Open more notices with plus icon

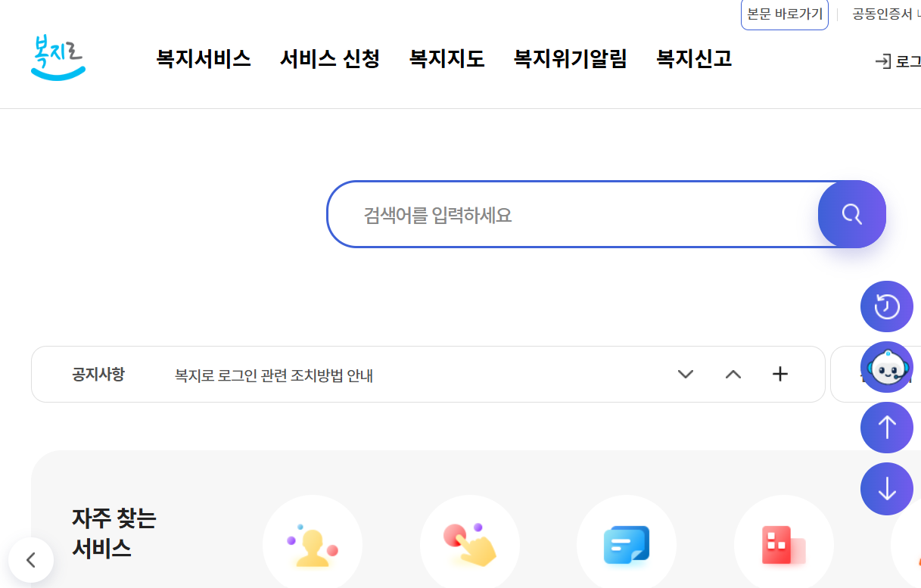click(780, 374)
